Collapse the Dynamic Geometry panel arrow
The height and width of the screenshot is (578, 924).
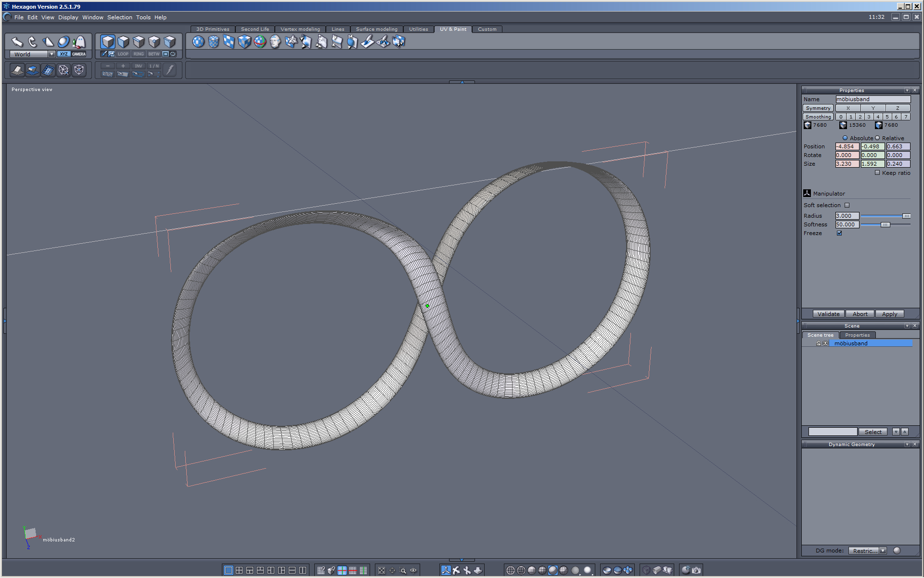pyautogui.click(x=907, y=444)
